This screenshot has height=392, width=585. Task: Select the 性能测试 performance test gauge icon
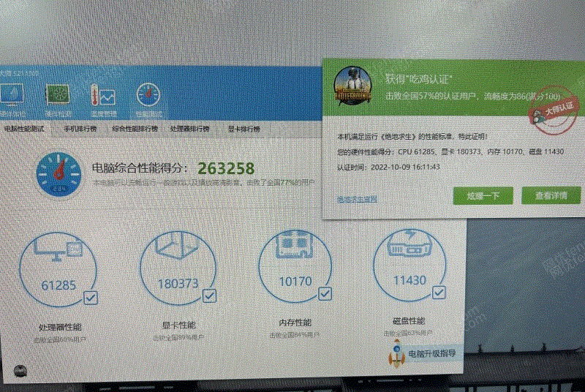[148, 98]
